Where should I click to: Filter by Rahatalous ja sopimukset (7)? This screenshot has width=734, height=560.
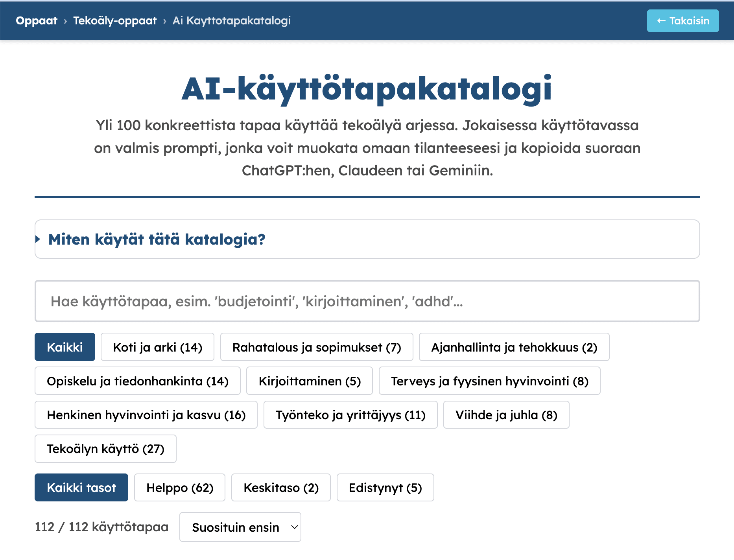click(x=316, y=347)
